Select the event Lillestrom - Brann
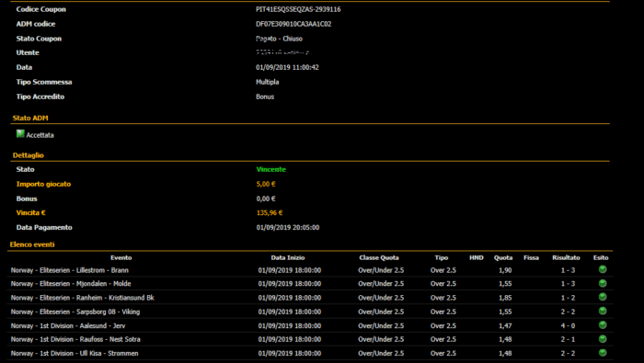 tap(69, 270)
